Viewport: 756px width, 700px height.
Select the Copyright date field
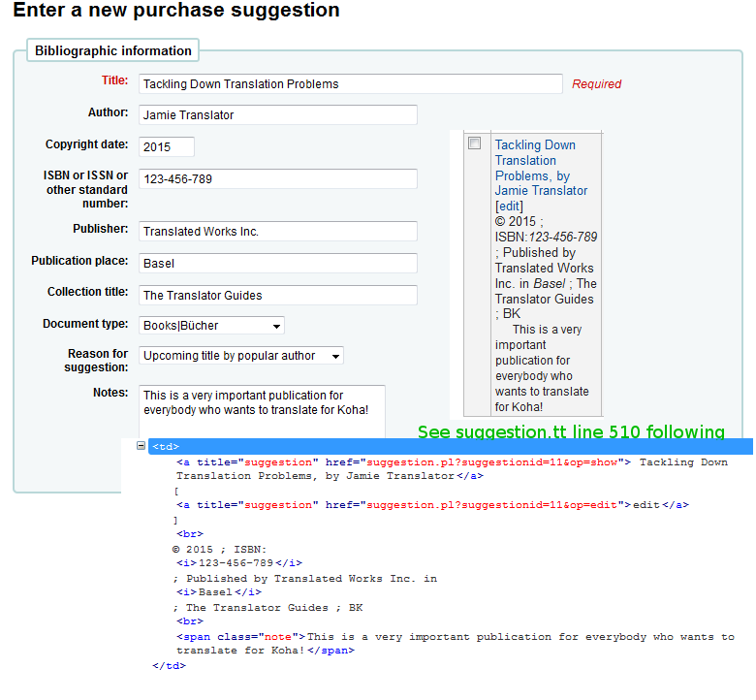166,146
